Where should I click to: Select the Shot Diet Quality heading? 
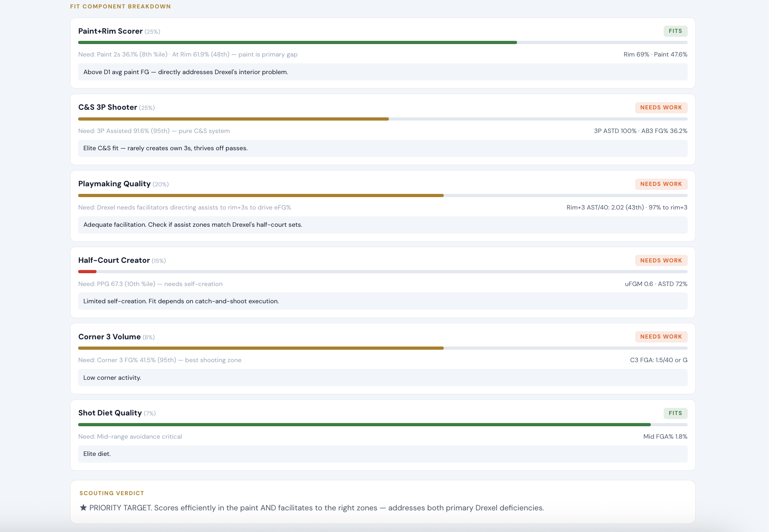pyautogui.click(x=110, y=413)
